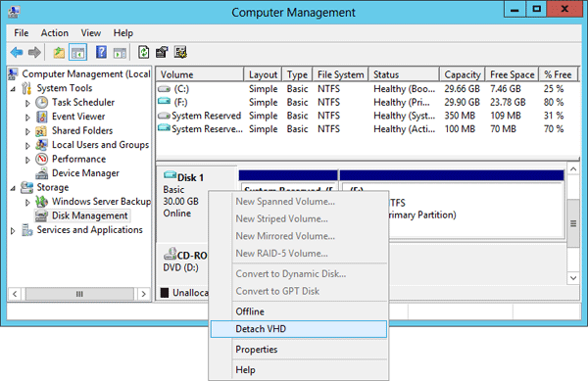This screenshot has width=588, height=381.
Task: Expand Local Users and Groups node
Action: point(27,146)
